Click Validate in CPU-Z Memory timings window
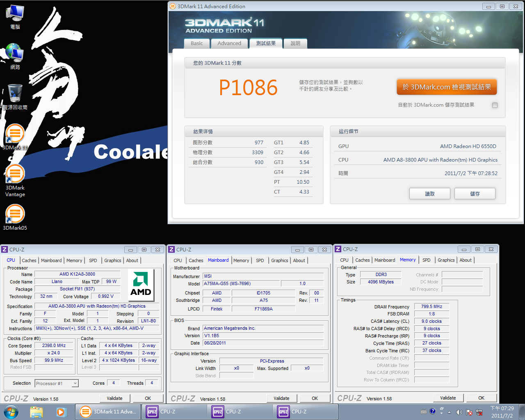Image resolution: width=525 pixels, height=420 pixels. tap(448, 398)
